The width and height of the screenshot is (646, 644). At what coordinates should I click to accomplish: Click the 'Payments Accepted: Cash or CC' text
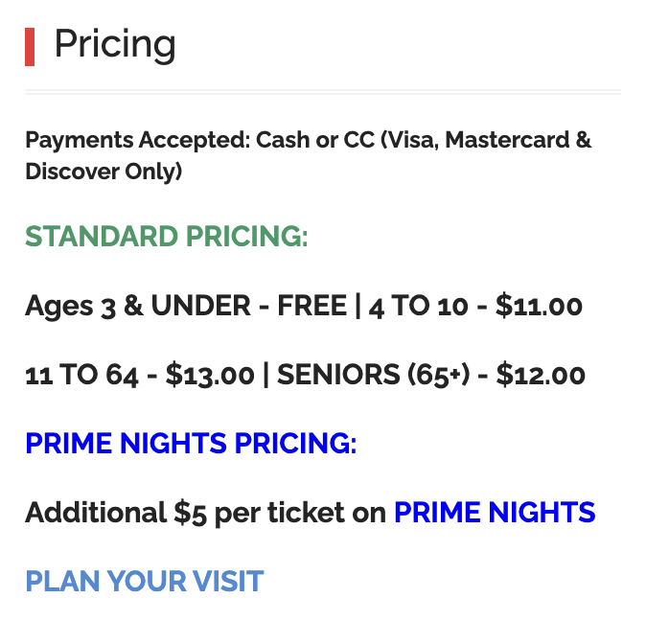tap(200, 140)
